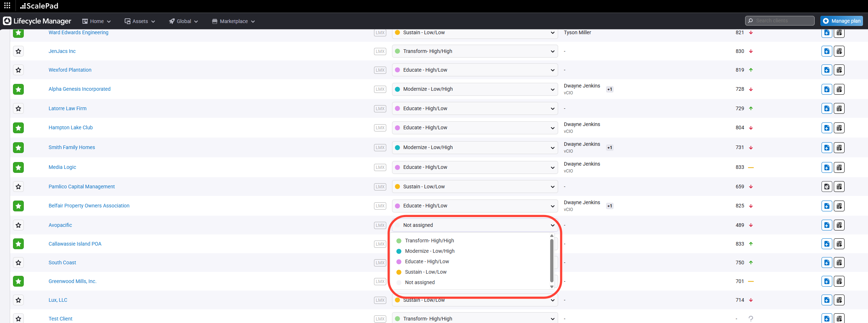This screenshot has height=323, width=868.
Task: Click the blue add-document icon for South Coast
Action: coord(827,263)
